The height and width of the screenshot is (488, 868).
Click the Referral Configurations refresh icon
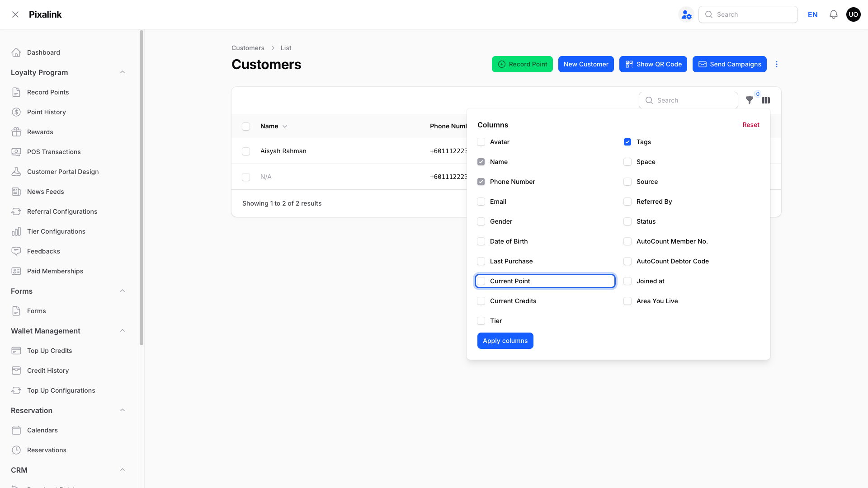coord(16,211)
